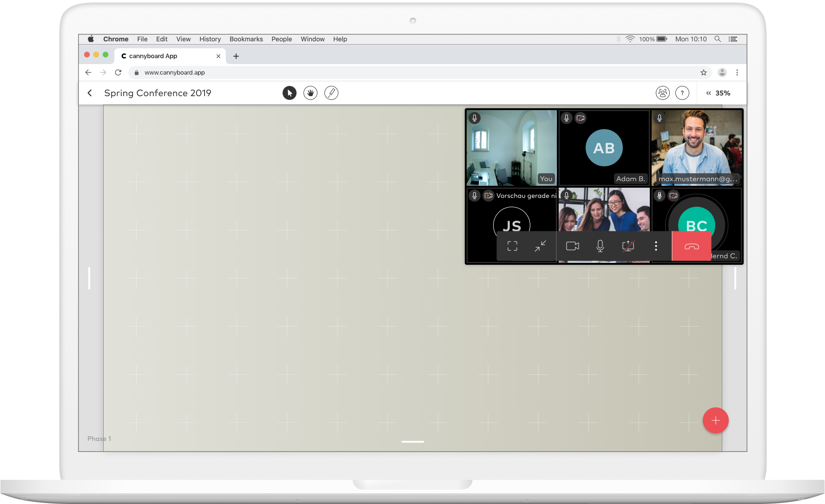The height and width of the screenshot is (504, 825).
Task: Click the red add plus button
Action: 716,420
